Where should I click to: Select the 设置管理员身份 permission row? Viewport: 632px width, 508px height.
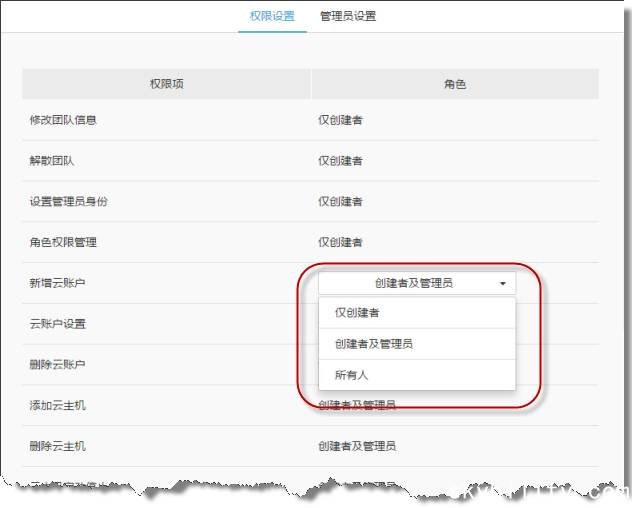(x=68, y=202)
